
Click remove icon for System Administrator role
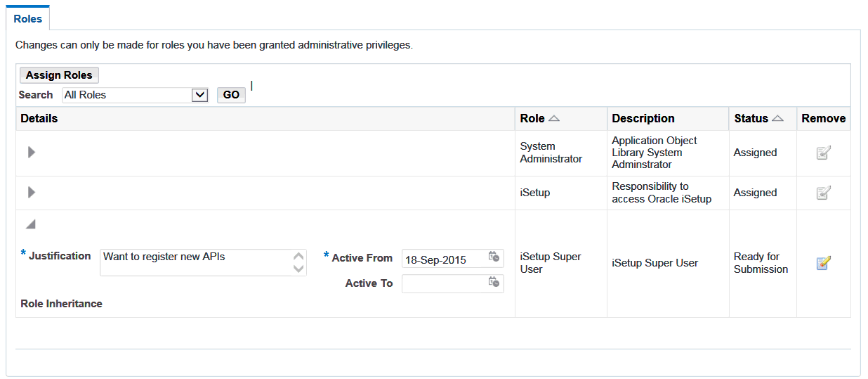tap(824, 153)
